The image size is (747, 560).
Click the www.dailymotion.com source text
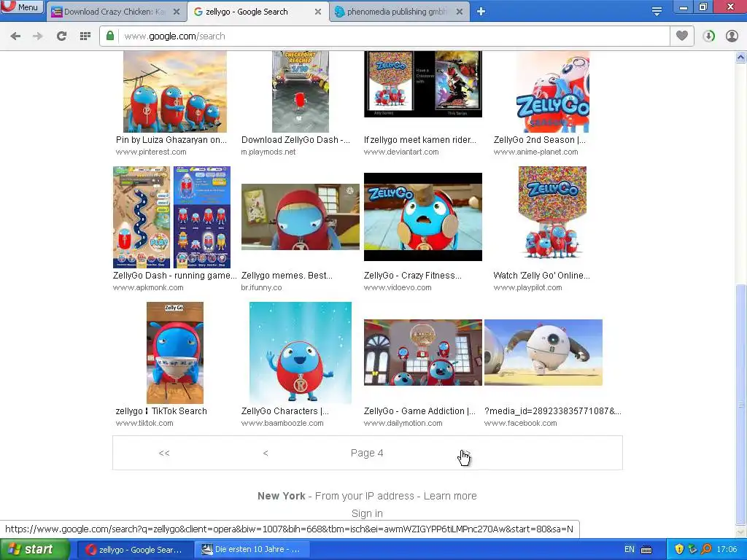pyautogui.click(x=403, y=424)
